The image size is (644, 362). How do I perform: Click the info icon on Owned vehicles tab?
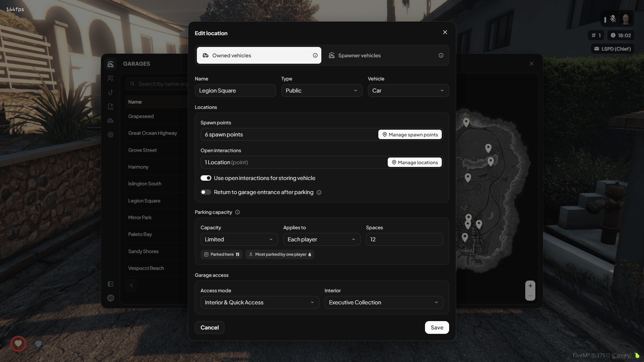[x=315, y=56]
